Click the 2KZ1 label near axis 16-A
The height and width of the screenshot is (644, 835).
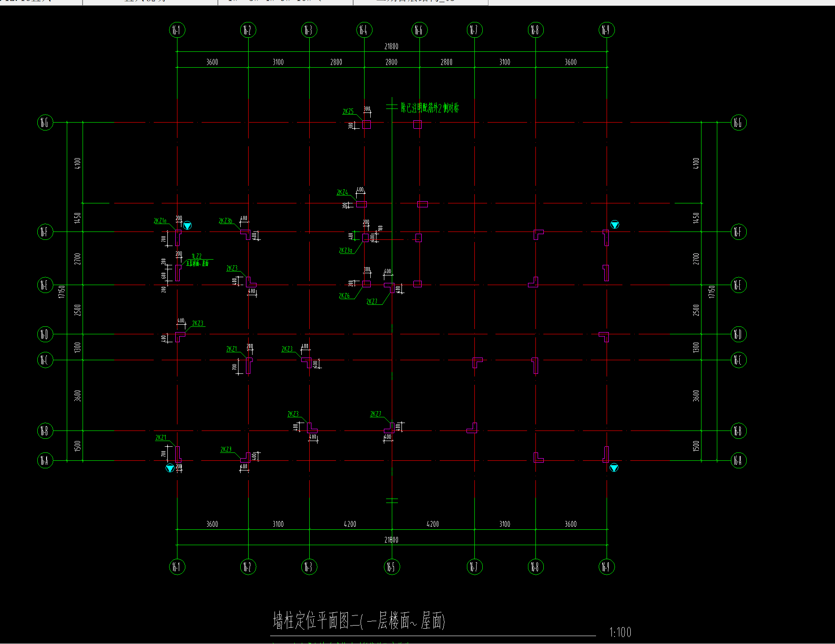pos(161,438)
